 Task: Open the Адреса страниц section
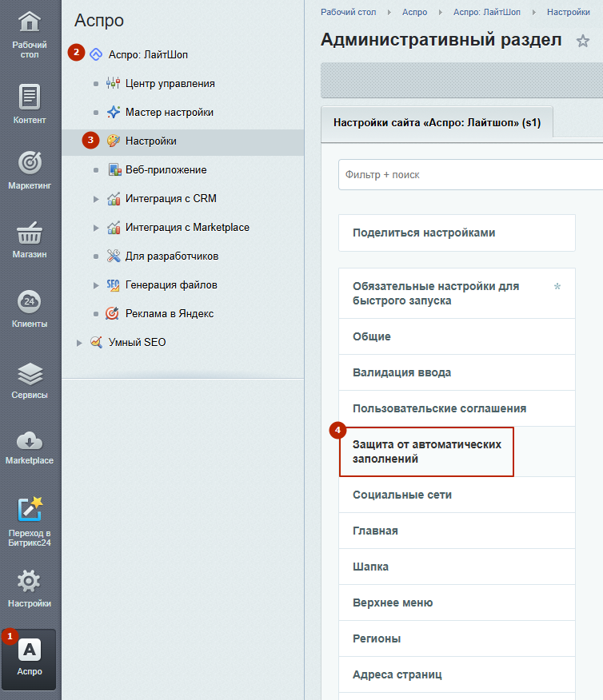(457, 674)
